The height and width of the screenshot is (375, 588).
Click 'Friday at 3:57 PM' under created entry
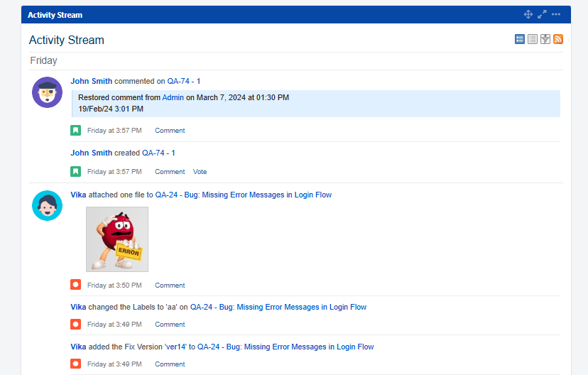[x=114, y=172]
